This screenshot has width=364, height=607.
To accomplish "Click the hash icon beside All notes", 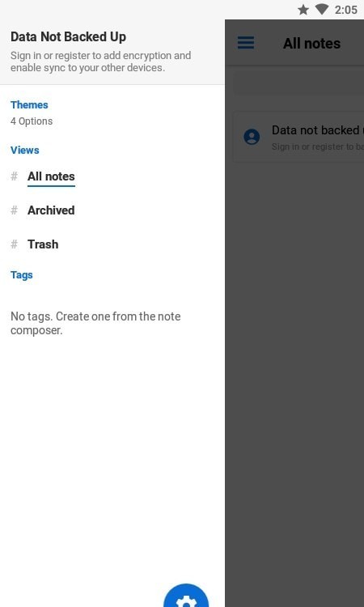I will [14, 176].
